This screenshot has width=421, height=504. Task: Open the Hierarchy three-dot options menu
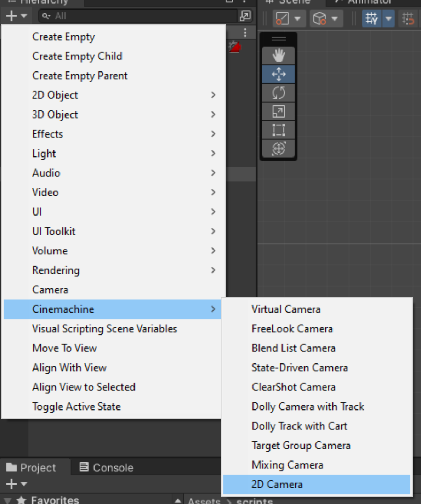tap(245, 33)
